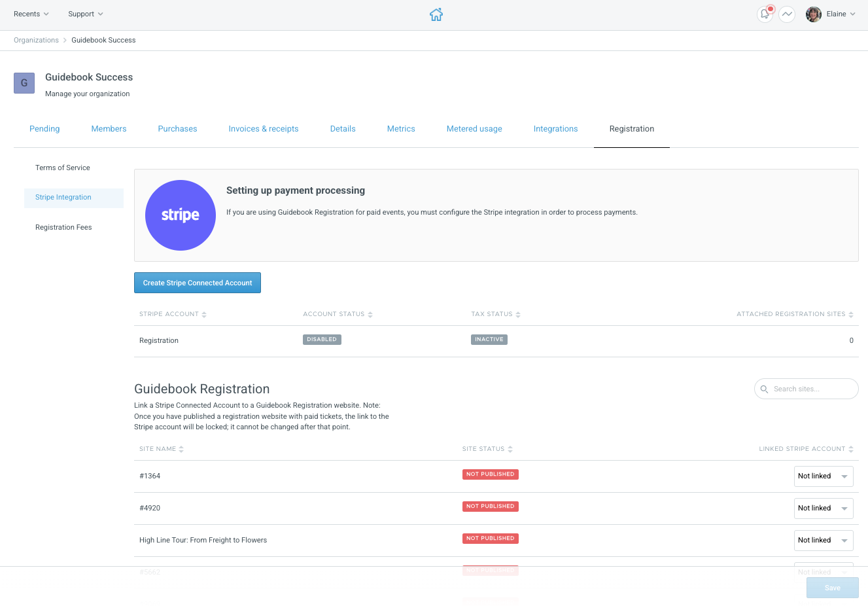
Task: Switch to the Pending tab
Action: coord(44,129)
